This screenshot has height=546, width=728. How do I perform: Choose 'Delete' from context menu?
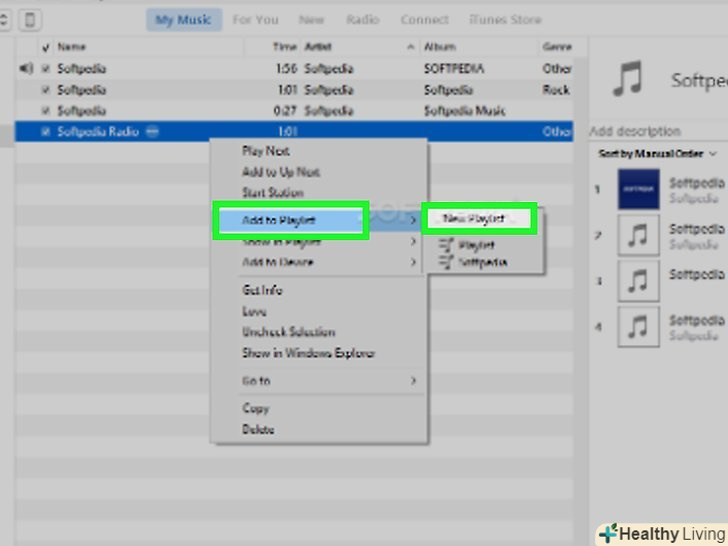(x=258, y=429)
